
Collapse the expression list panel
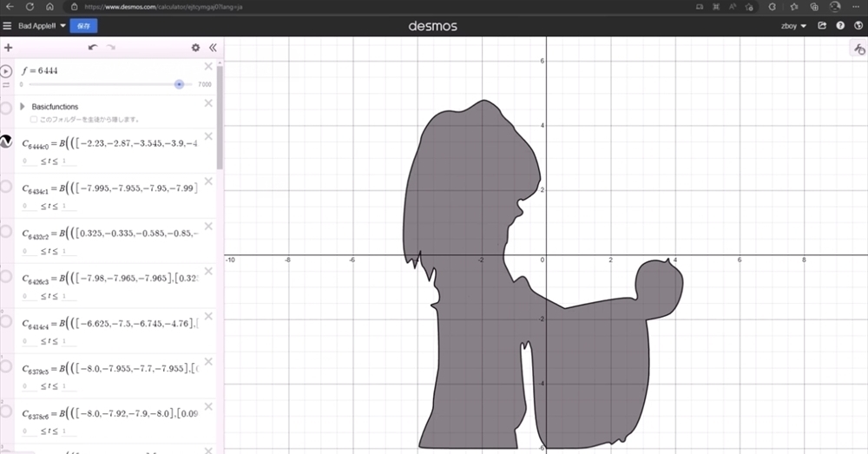click(x=212, y=48)
